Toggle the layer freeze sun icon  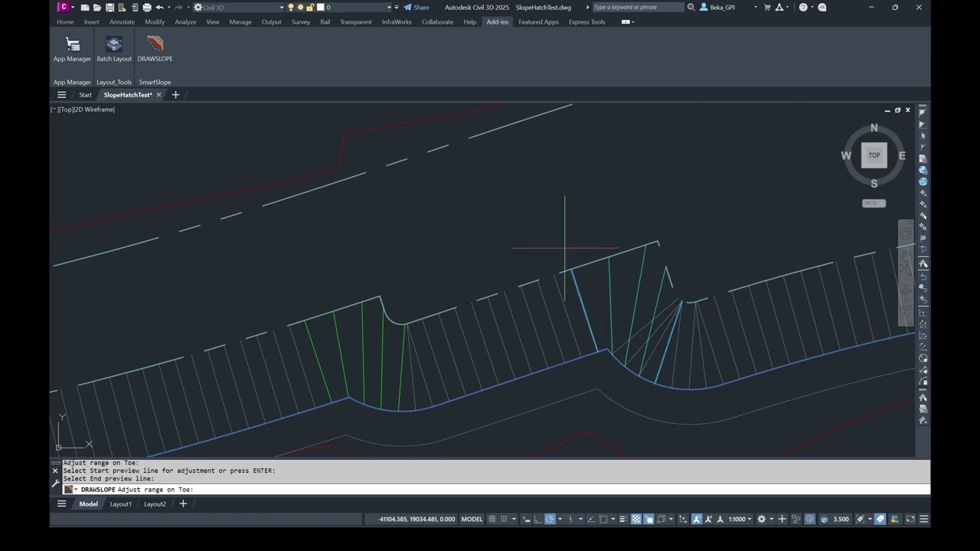pos(300,8)
